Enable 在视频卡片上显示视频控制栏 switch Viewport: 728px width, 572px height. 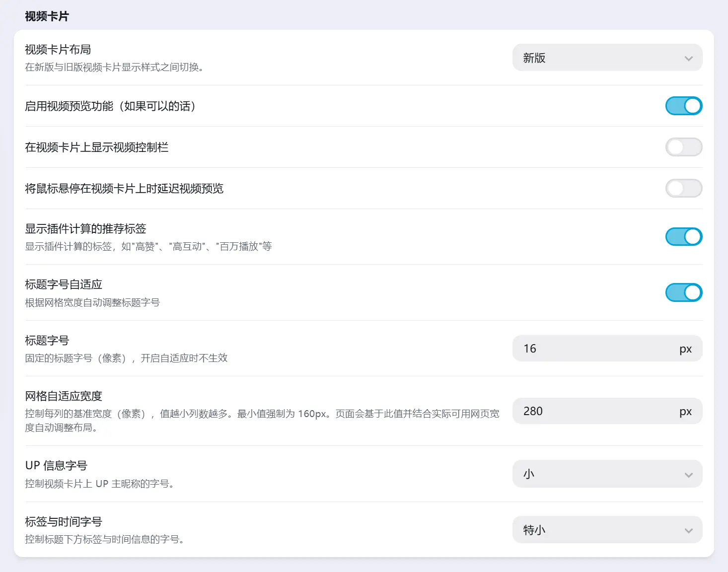pyautogui.click(x=683, y=147)
